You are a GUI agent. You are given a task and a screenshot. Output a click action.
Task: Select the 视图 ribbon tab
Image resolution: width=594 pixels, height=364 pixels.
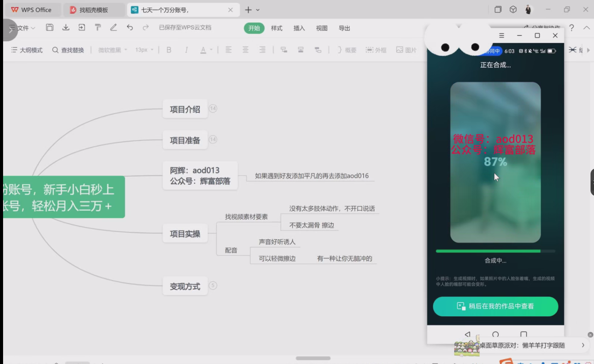[322, 28]
